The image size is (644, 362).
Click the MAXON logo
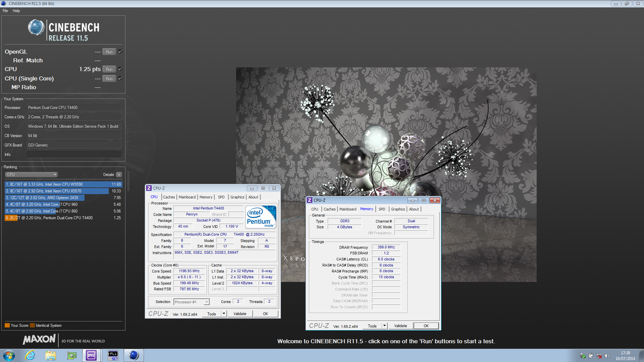(x=39, y=339)
